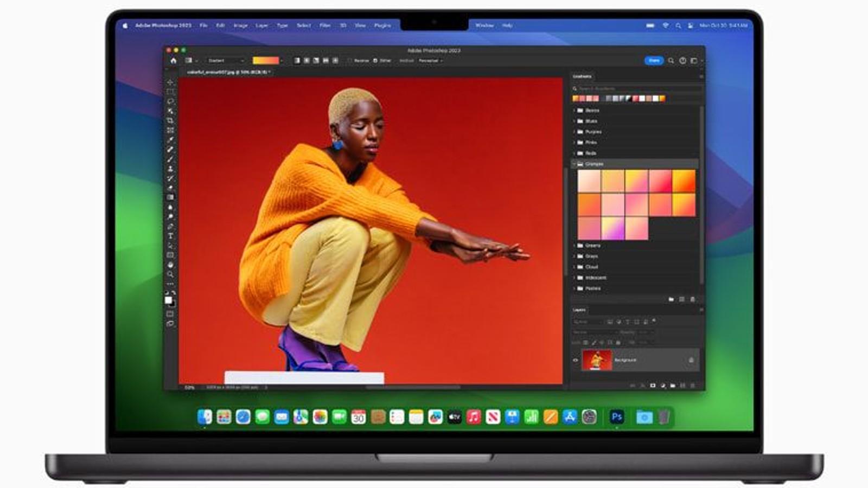Viewport: 868px width, 488px height.
Task: Enable the Reverse checkbox
Action: pos(350,61)
